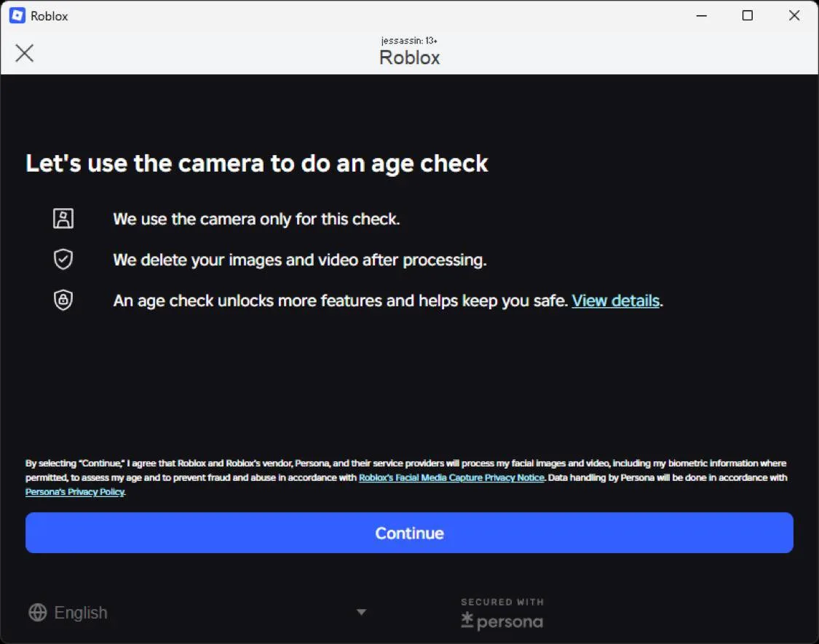Click the text 'We delete your images and video after processing.'
Image resolution: width=819 pixels, height=644 pixels.
tap(300, 260)
